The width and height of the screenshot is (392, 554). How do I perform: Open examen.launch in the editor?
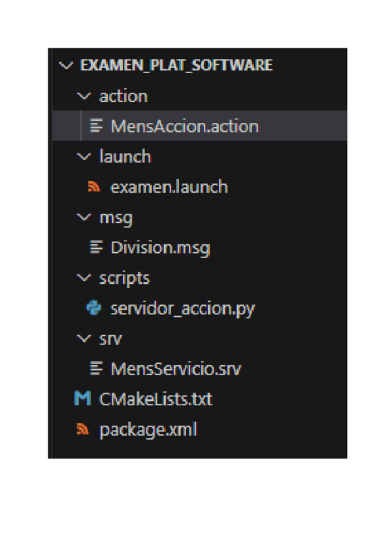coord(169,187)
